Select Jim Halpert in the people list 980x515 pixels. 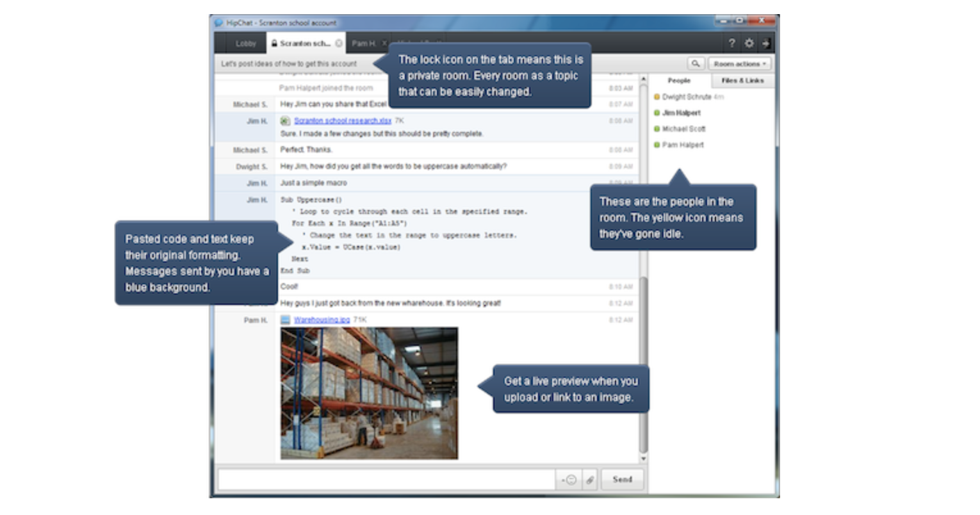[682, 113]
